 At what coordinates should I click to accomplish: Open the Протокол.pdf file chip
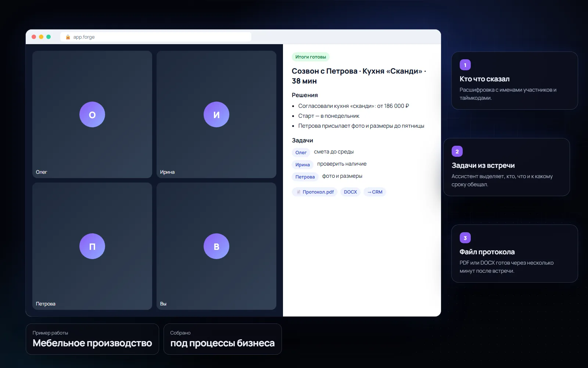coord(315,192)
